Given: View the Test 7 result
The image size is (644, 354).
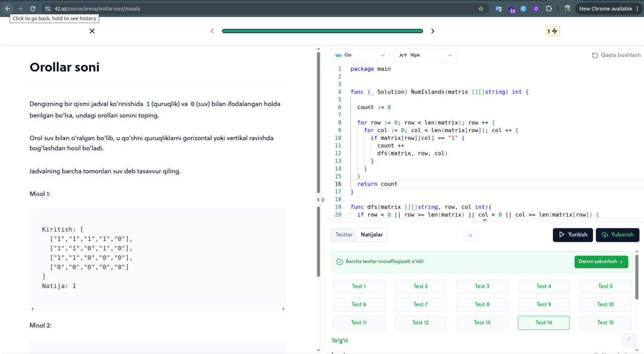Looking at the screenshot, I should pos(421,305).
